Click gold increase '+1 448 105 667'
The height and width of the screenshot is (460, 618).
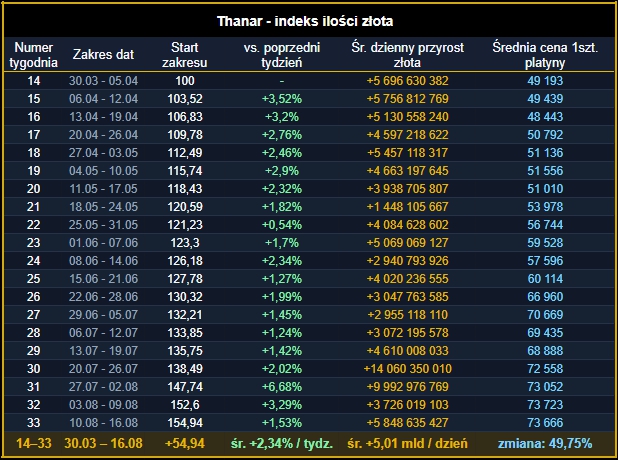click(408, 207)
